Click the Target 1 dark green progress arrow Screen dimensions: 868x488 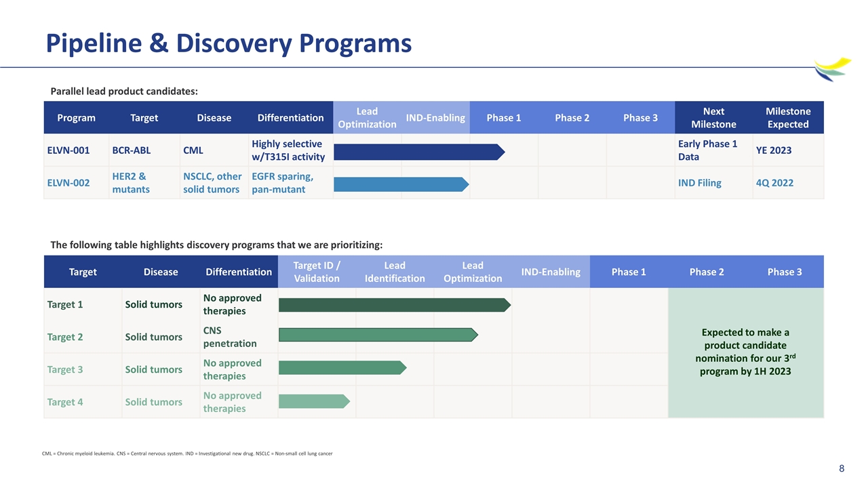tap(395, 305)
